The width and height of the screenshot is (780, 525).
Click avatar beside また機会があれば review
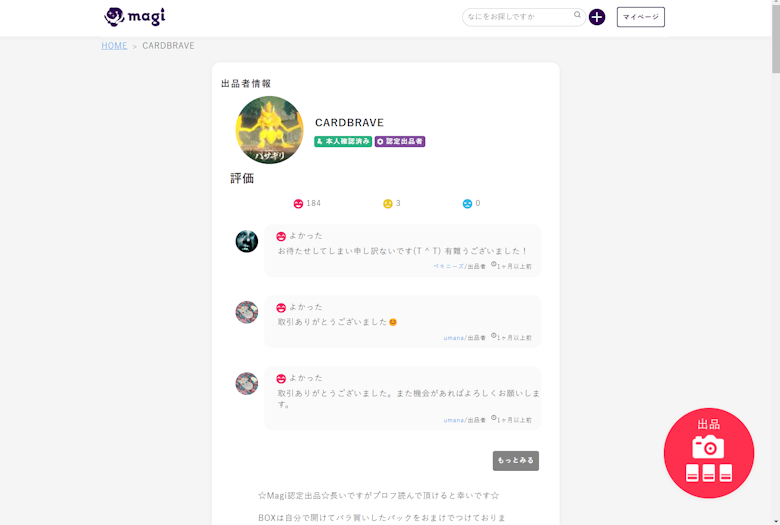tap(247, 384)
